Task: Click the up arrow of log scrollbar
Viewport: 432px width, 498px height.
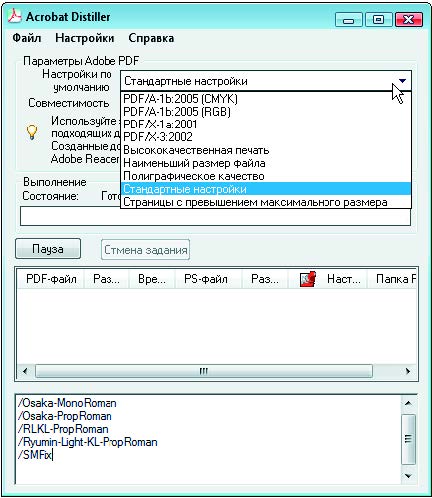Action: pyautogui.click(x=408, y=403)
